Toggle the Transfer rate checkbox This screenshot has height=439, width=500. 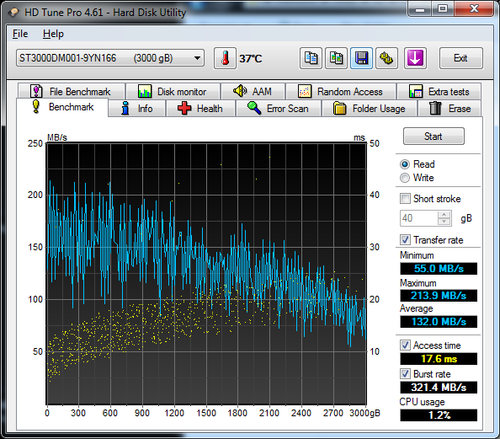(405, 240)
